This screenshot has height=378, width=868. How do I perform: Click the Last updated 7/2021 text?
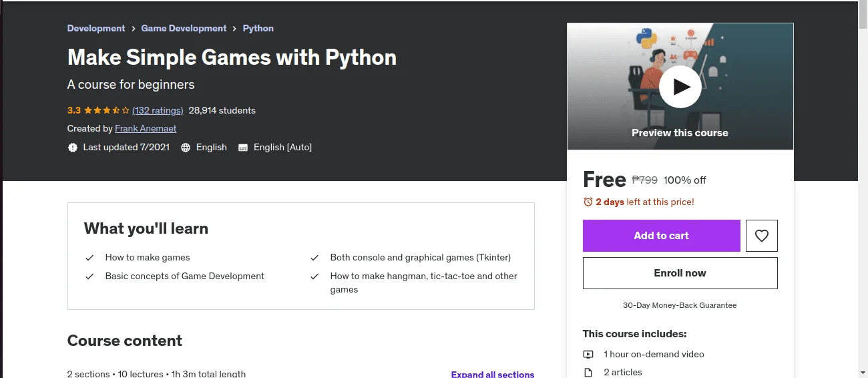tap(126, 147)
